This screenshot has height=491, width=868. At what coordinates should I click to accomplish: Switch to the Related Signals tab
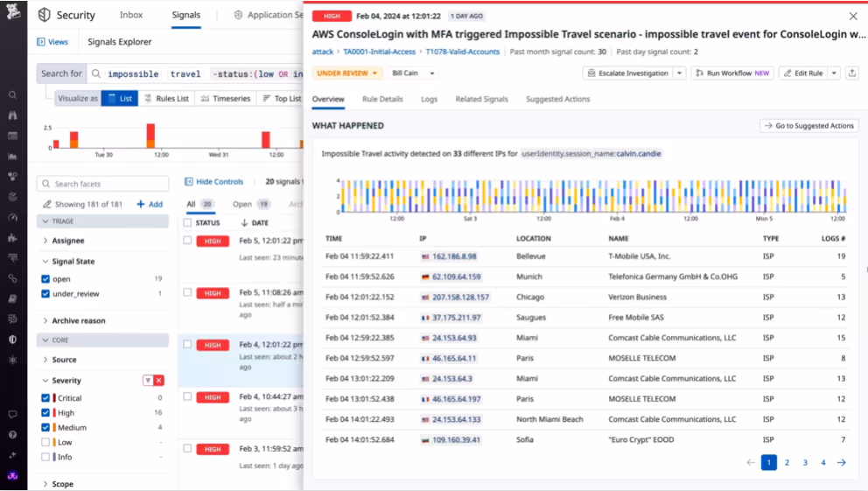[x=481, y=99]
